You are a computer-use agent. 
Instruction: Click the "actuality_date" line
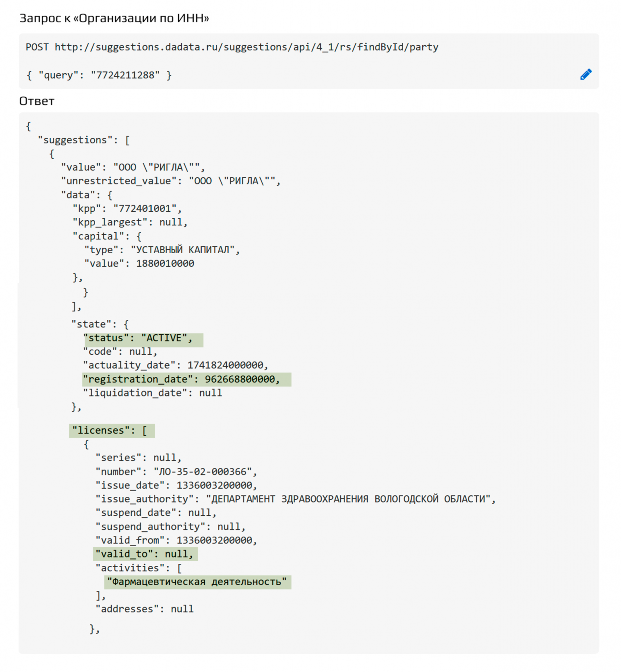tap(175, 365)
